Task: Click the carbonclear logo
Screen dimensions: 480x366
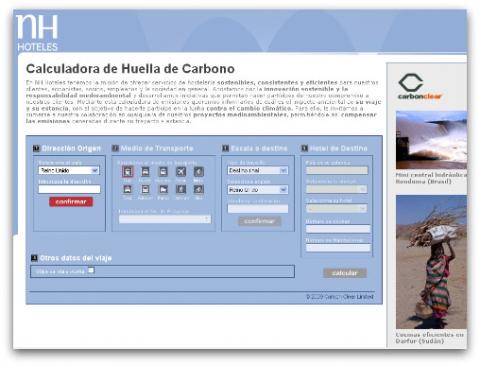Action: click(420, 87)
